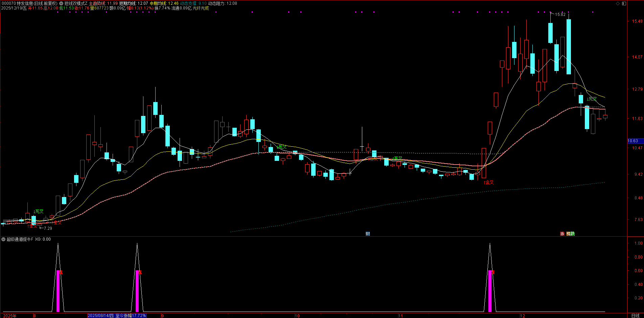Expand the 超级通道捉牛F indicator dropdown
Viewport: 644px width, 318px height.
pos(3,239)
